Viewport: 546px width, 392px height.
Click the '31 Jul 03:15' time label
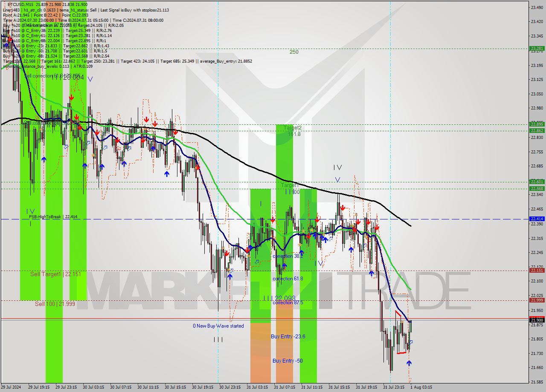click(x=257, y=387)
